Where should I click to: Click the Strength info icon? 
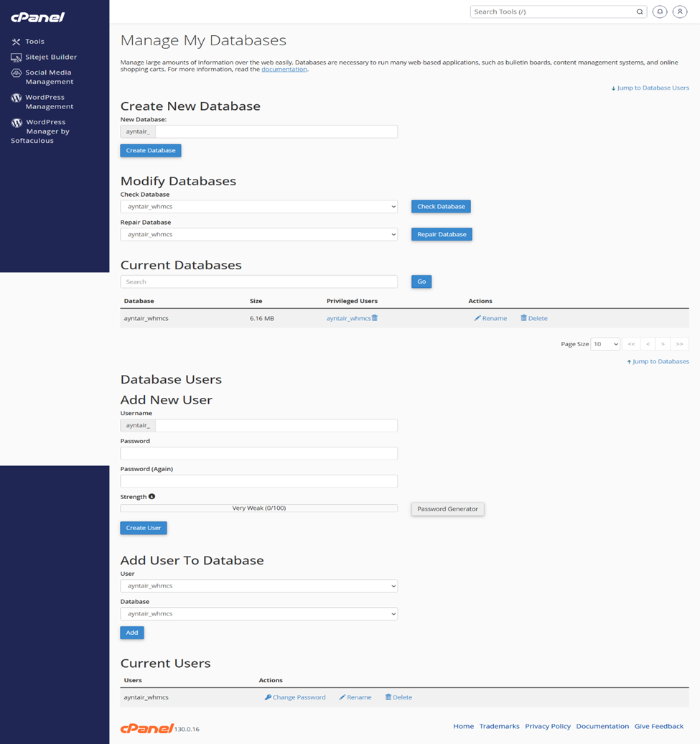[x=151, y=496]
